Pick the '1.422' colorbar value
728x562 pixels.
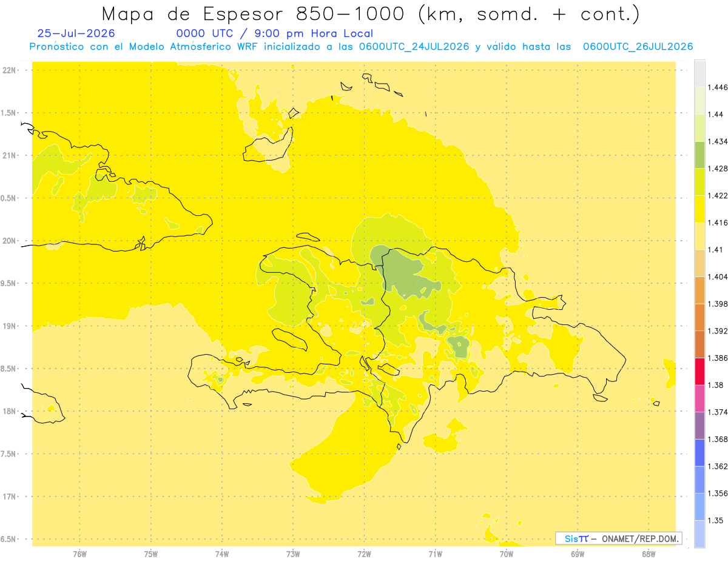tap(718, 195)
